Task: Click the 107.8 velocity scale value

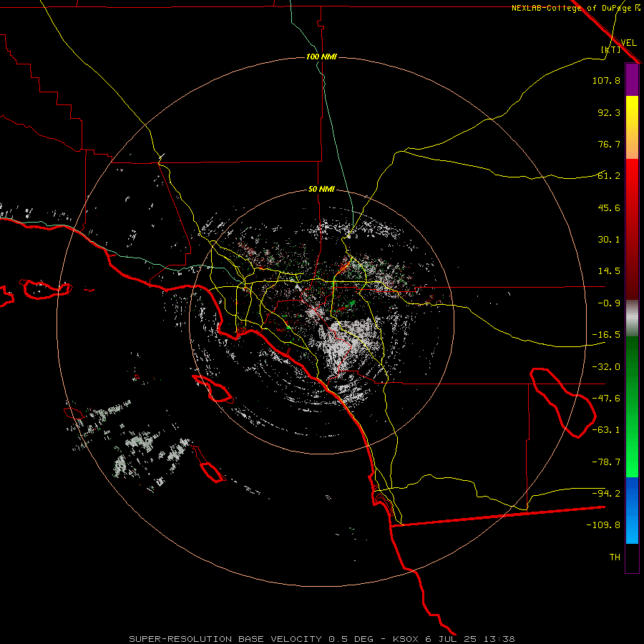Action: tap(606, 80)
